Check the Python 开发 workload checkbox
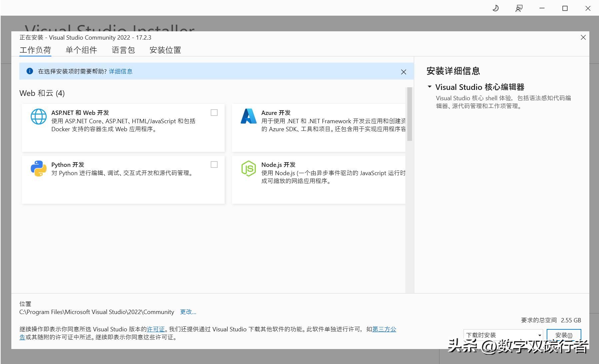The height and width of the screenshot is (364, 599). tap(214, 165)
